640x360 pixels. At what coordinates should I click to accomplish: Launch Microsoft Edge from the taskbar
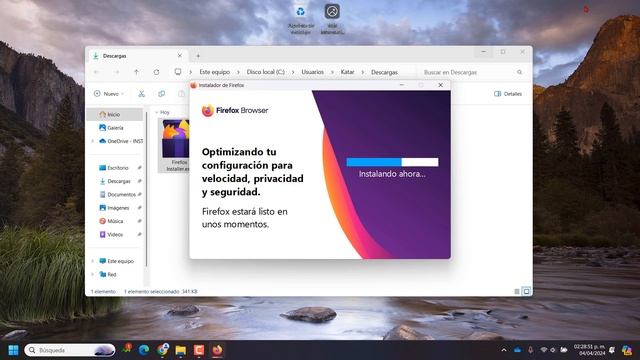[144, 350]
